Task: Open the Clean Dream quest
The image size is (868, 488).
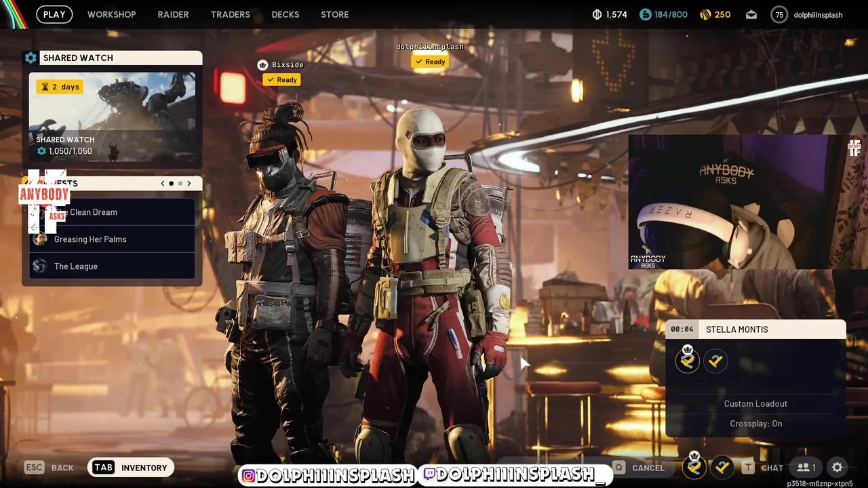Action: [112, 212]
